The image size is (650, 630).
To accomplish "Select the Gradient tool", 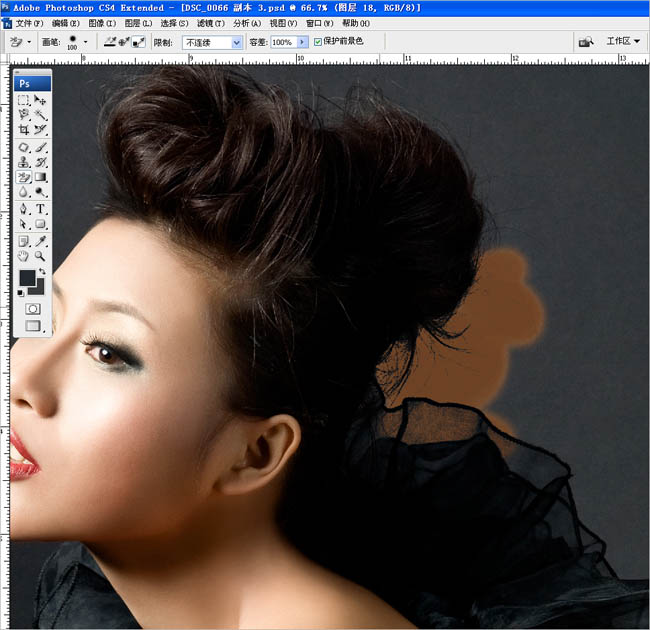I will click(41, 176).
